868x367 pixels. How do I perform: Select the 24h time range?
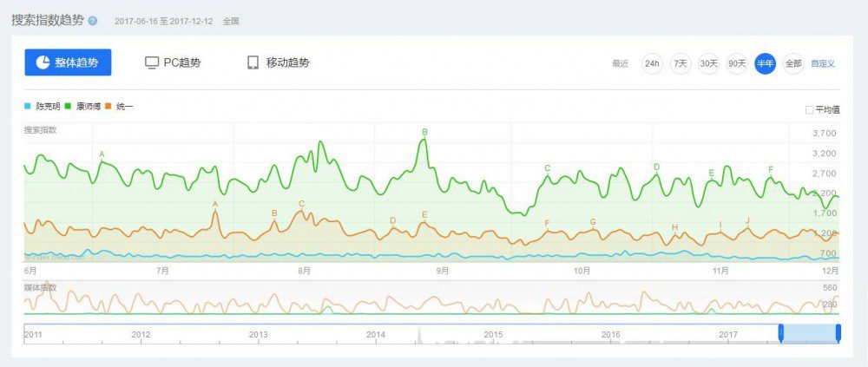[651, 63]
